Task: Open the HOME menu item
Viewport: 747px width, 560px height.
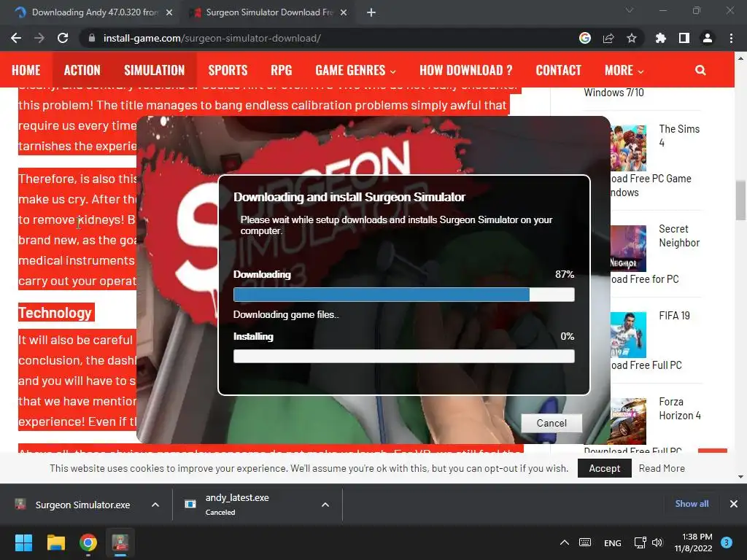Action: pos(26,71)
